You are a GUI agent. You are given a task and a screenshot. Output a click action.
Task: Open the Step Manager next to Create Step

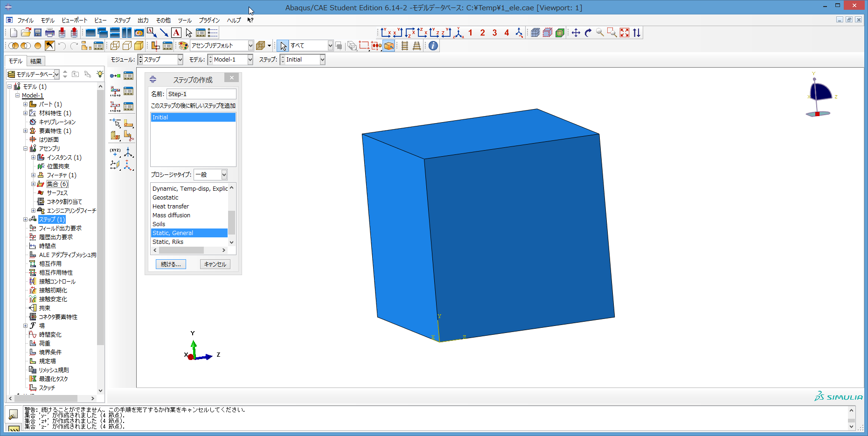pos(129,76)
